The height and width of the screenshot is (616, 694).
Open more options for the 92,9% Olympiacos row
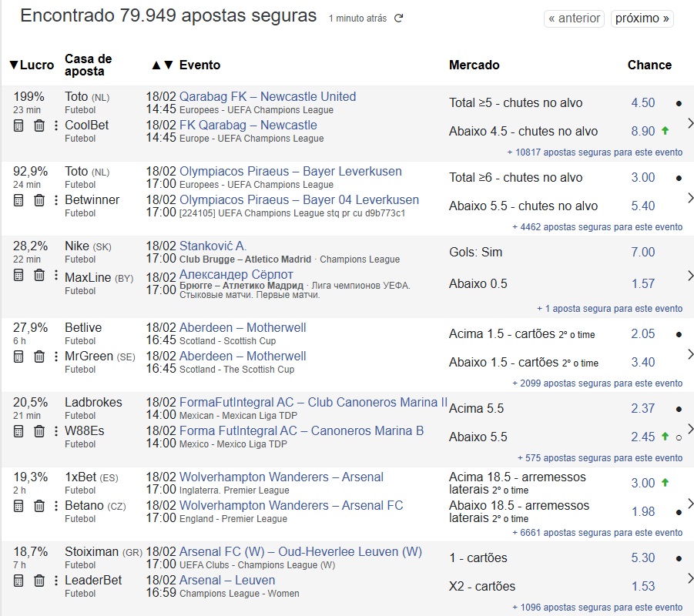point(55,200)
